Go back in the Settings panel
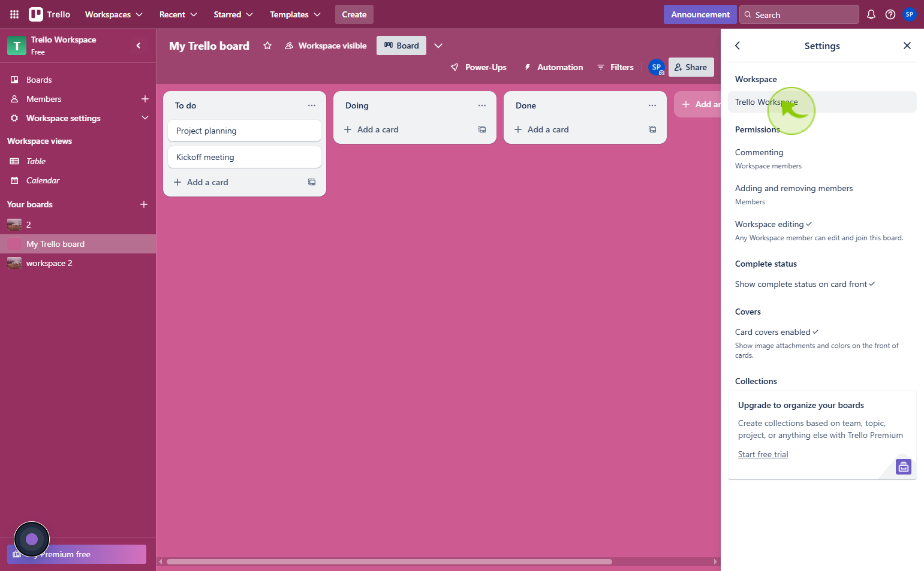The height and width of the screenshot is (571, 924). coord(738,46)
